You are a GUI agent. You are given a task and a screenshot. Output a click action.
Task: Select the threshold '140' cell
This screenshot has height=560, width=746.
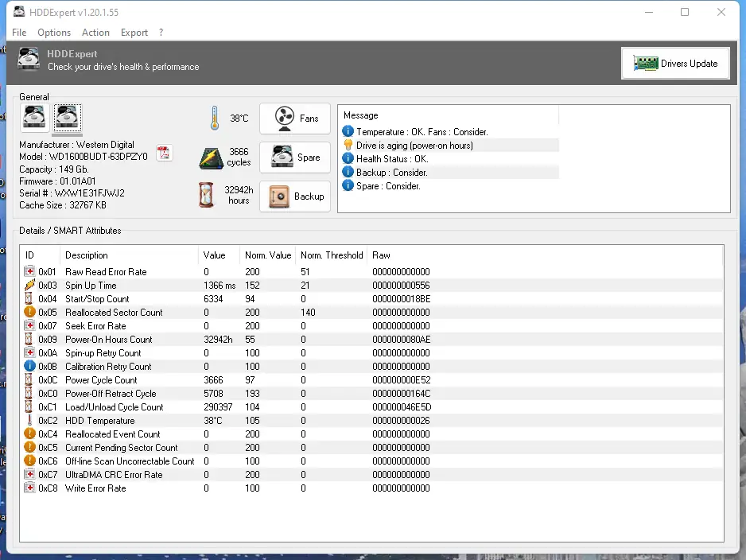(308, 313)
